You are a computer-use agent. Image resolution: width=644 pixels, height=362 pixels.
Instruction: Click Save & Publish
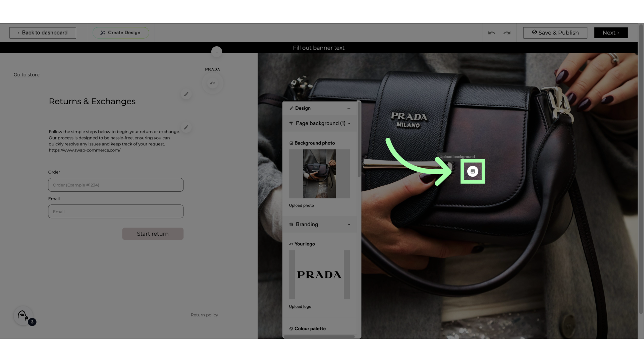click(x=555, y=33)
